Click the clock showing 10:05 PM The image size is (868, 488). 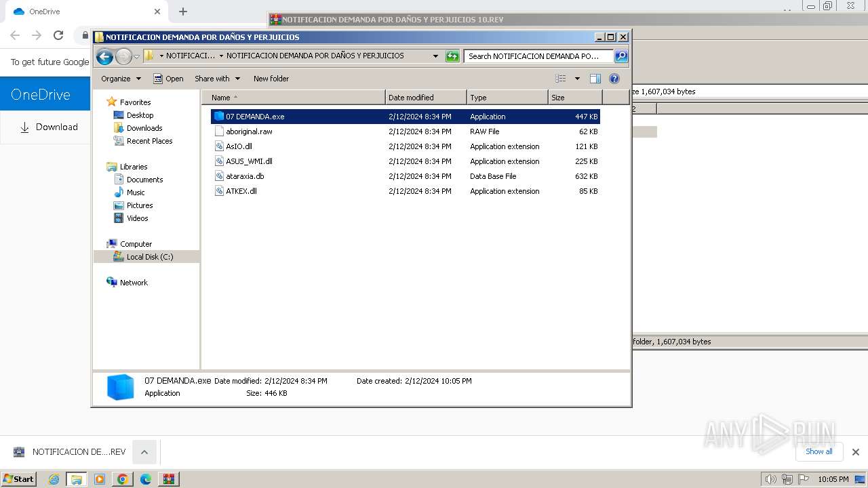click(x=833, y=479)
